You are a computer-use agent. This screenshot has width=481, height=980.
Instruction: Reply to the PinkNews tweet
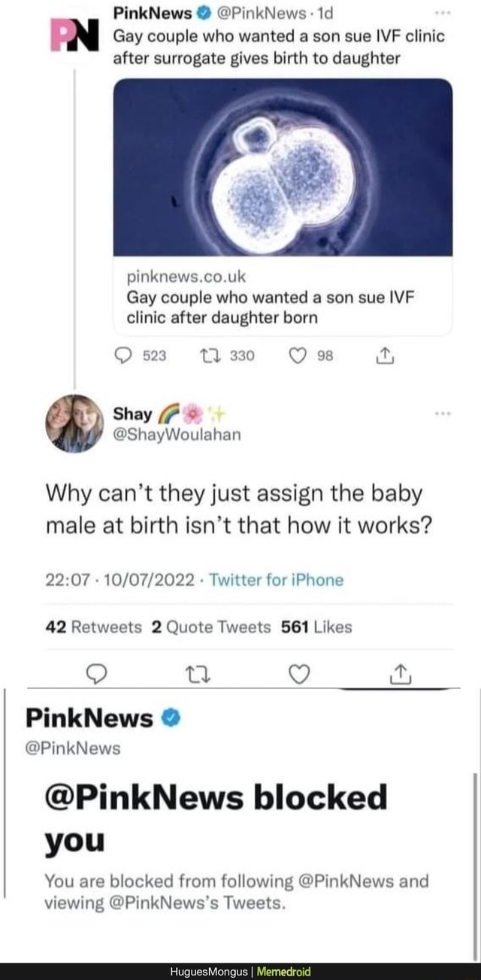tap(134, 356)
